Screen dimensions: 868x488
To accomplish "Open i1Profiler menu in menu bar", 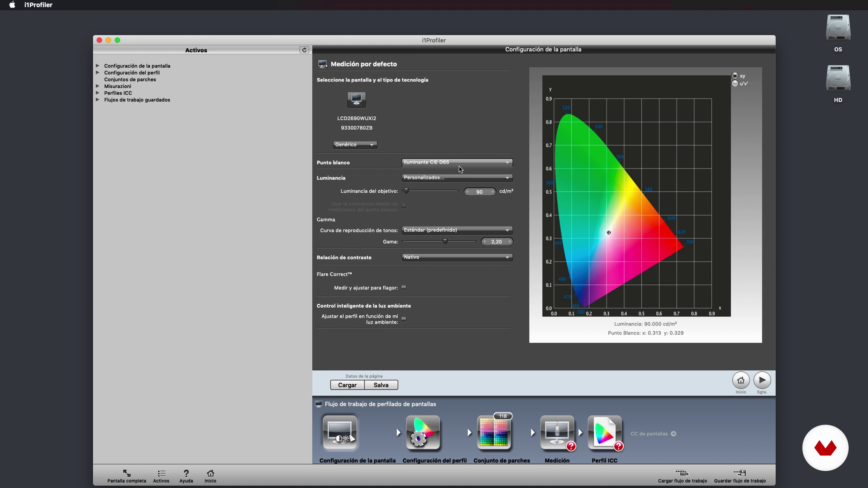I will point(38,5).
